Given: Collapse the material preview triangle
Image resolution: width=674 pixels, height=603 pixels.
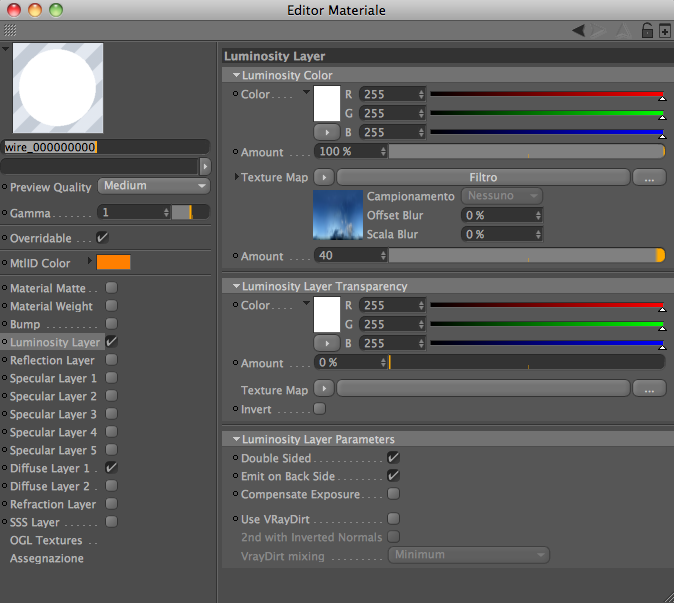Looking at the screenshot, I should pyautogui.click(x=5, y=49).
